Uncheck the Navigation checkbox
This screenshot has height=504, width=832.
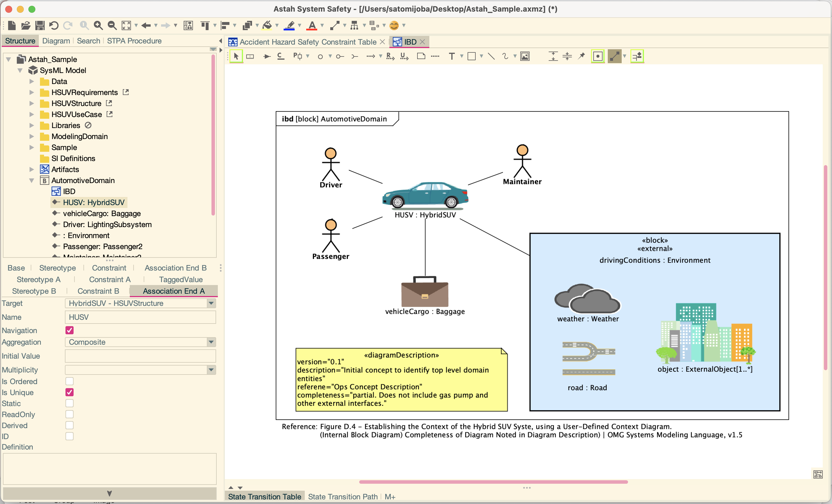coord(70,330)
